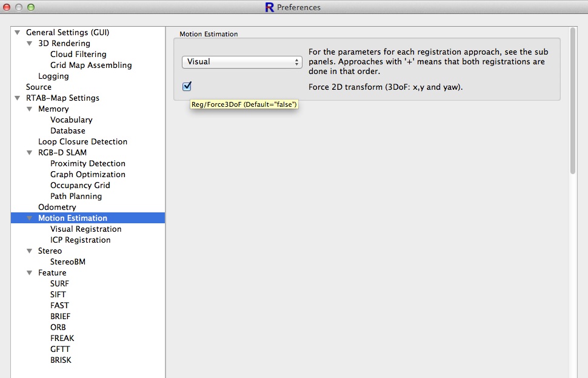Uncheck the Force 2D transform checkbox
Viewport: 588px width, 378px height.
pyautogui.click(x=187, y=86)
